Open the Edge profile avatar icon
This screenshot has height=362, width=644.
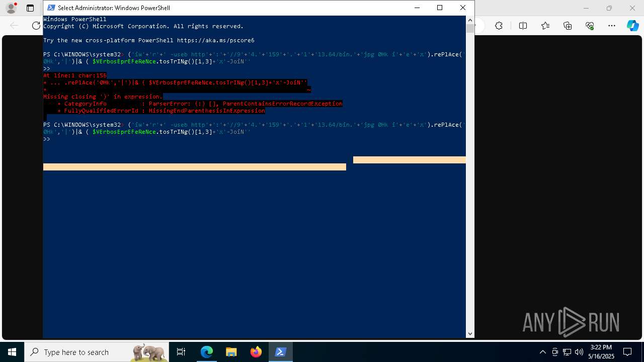click(x=11, y=8)
